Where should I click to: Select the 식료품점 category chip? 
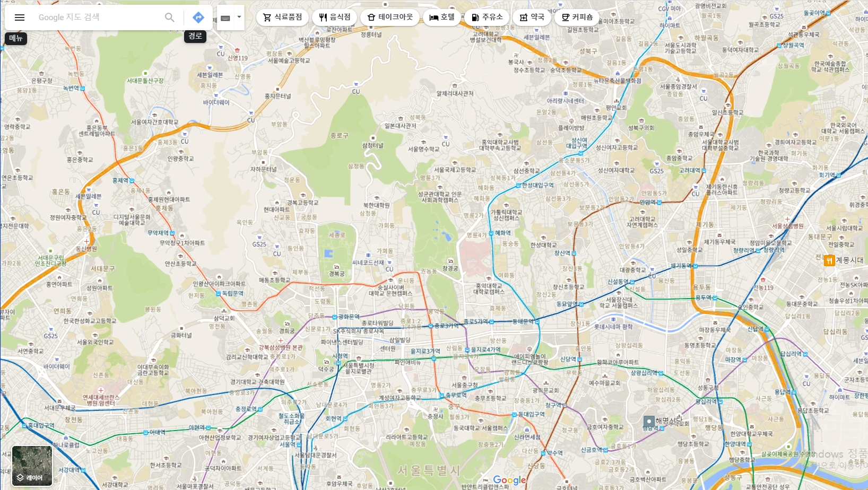282,17
